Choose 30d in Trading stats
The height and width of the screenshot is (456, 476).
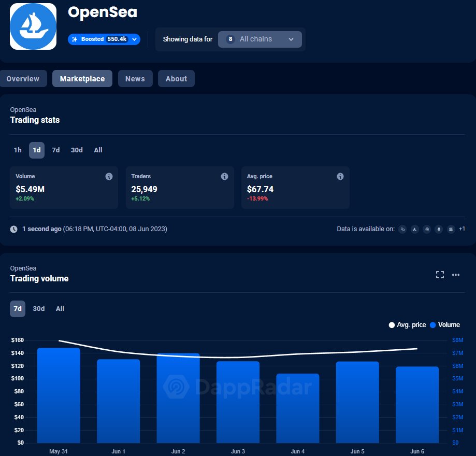click(77, 150)
